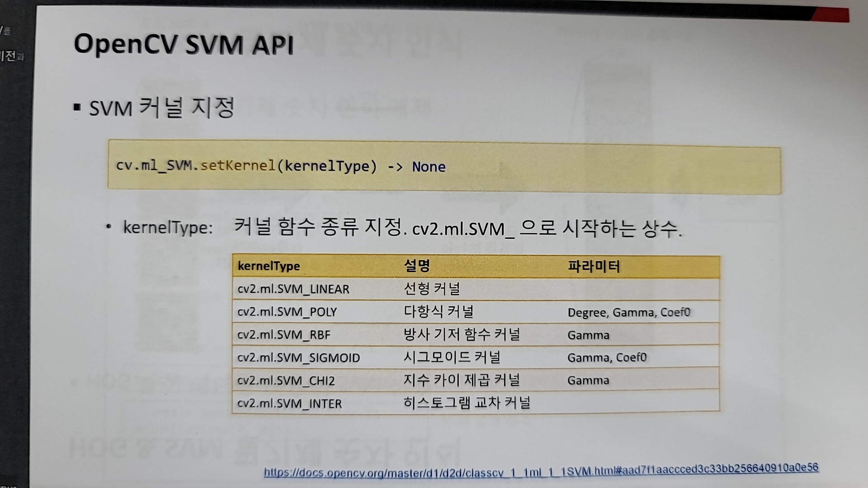Select the cv2.ml.SVM_RBF cell

[284, 335]
